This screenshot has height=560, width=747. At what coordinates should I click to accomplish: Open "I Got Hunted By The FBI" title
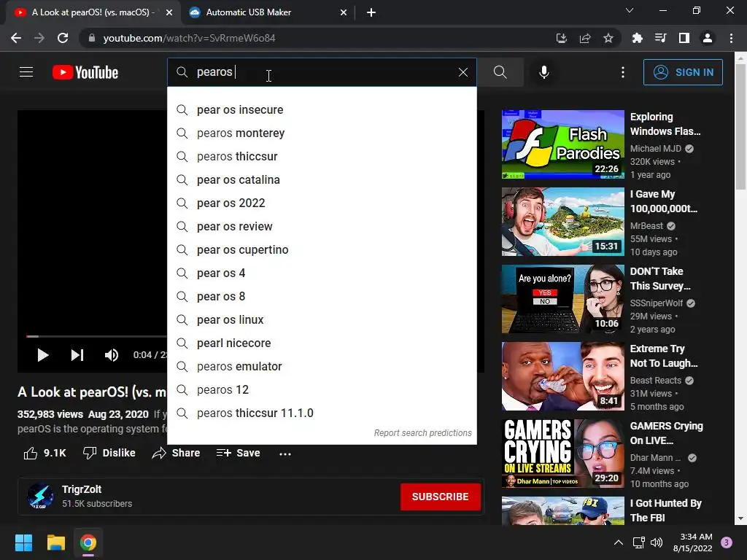point(665,510)
